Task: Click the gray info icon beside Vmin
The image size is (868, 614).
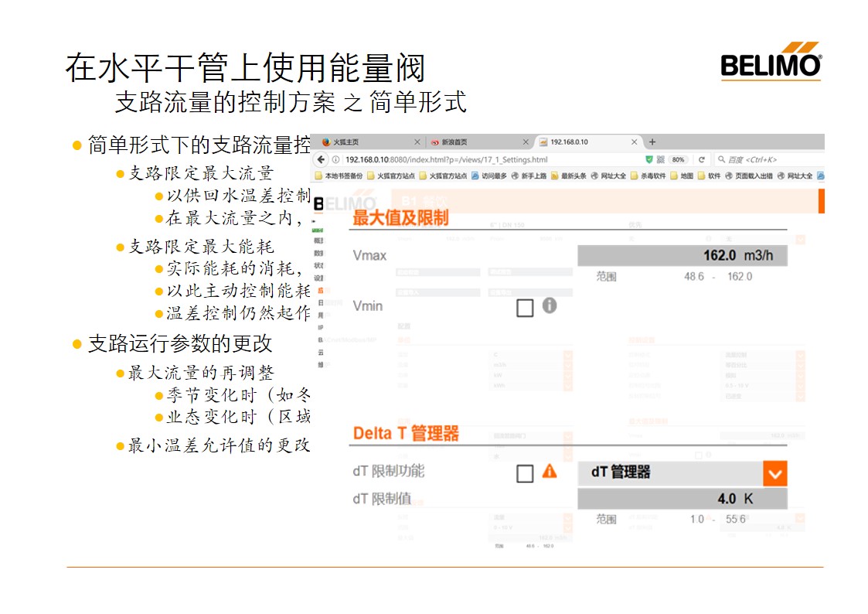Action: click(x=549, y=305)
